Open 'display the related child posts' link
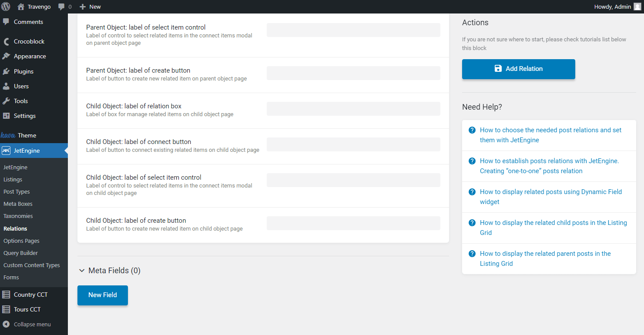This screenshot has width=644, height=335. pyautogui.click(x=553, y=228)
